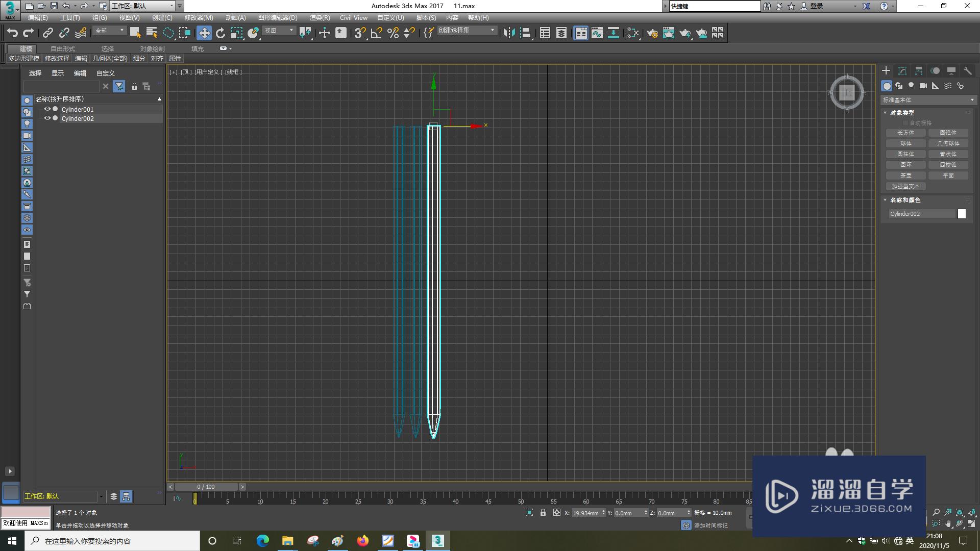Open the Cylinder002 object color swatch

click(x=962, y=214)
